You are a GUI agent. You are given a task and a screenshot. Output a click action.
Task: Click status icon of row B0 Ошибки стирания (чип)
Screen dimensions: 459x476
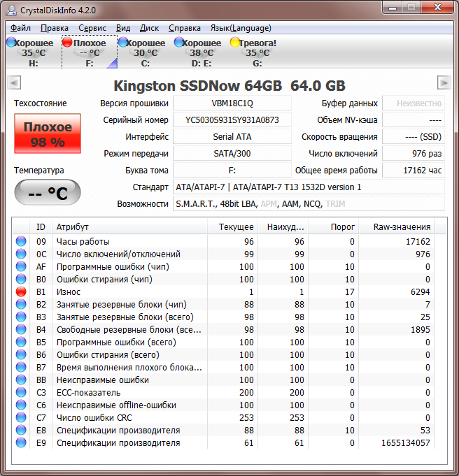tap(21, 279)
